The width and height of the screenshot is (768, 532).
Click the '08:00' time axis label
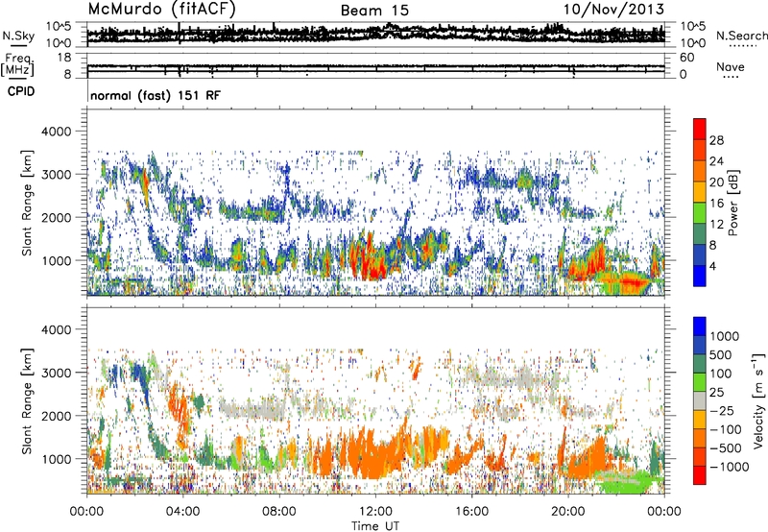(x=279, y=512)
